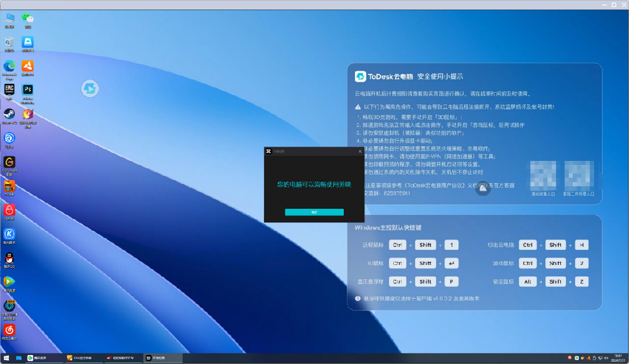Image resolution: width=629 pixels, height=364 pixels.
Task: Close the CapCut environment check dialog
Action: tap(360, 151)
